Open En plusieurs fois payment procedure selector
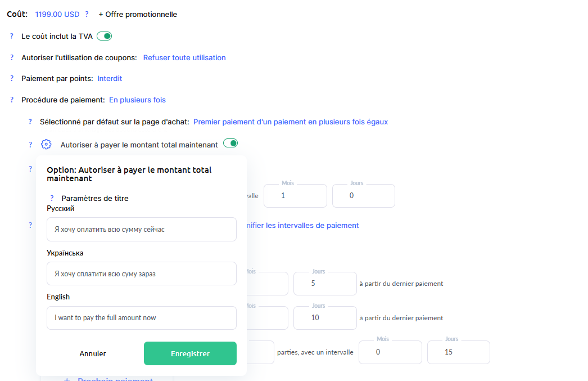The width and height of the screenshot is (588, 381). [137, 100]
